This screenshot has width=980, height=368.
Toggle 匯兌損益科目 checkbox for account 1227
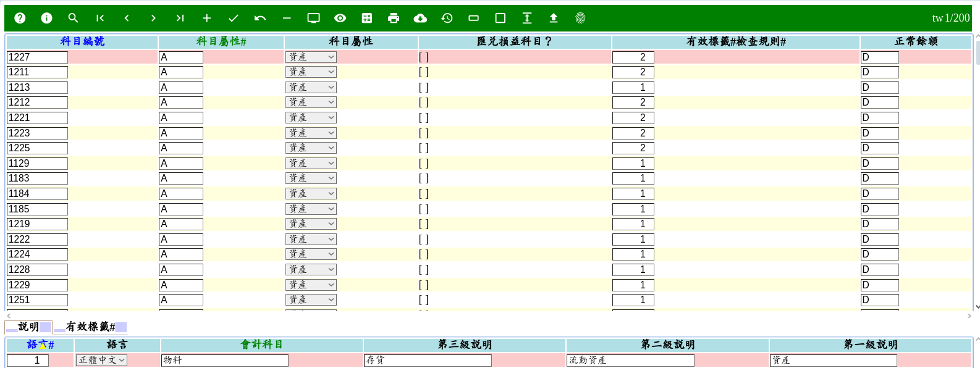click(x=424, y=57)
